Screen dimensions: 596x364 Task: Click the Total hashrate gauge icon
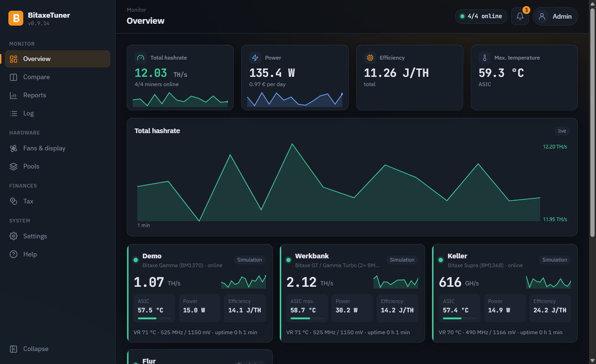coord(141,58)
